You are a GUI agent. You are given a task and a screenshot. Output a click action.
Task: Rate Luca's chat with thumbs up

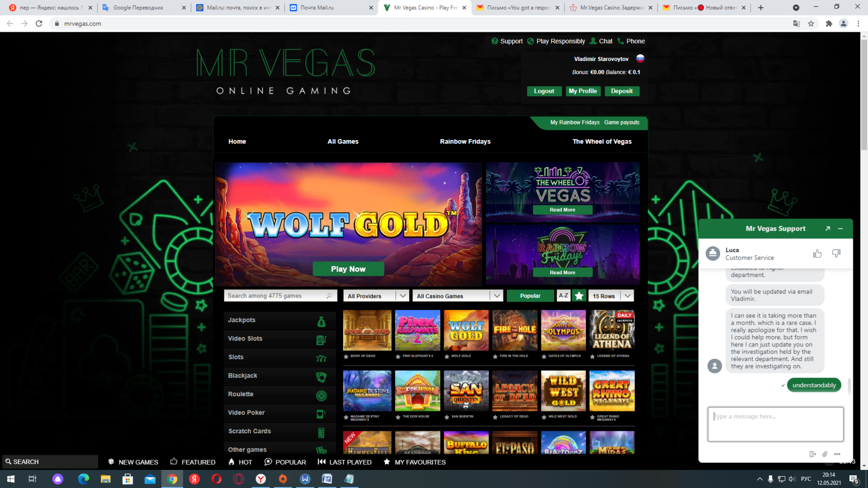click(817, 253)
